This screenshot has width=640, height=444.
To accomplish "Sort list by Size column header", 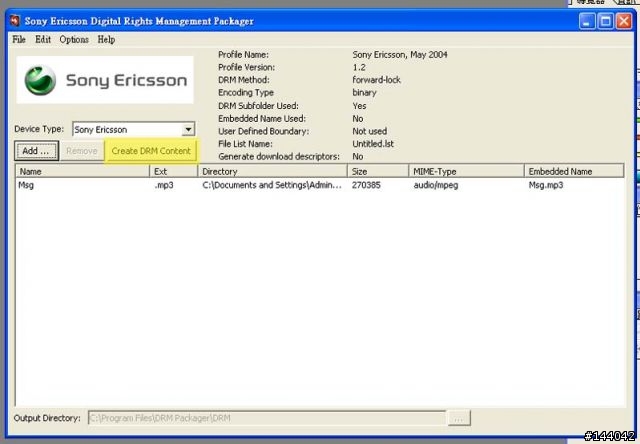I will pos(378,171).
